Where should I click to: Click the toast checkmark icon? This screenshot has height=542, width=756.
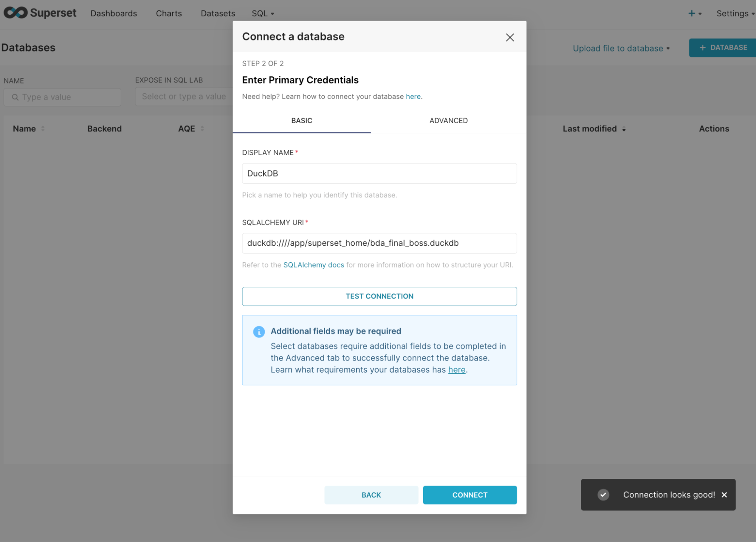603,494
